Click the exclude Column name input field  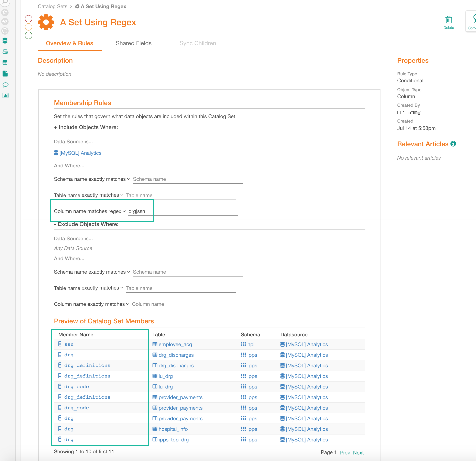click(x=187, y=304)
